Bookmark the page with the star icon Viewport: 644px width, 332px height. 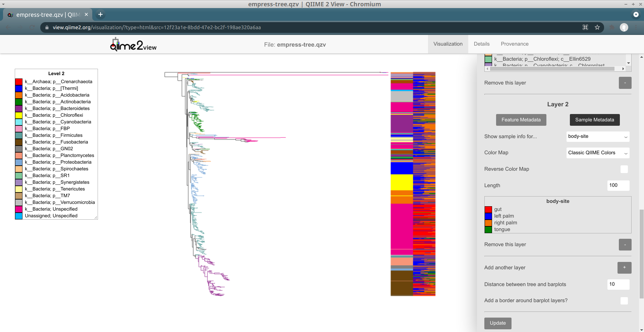597,27
